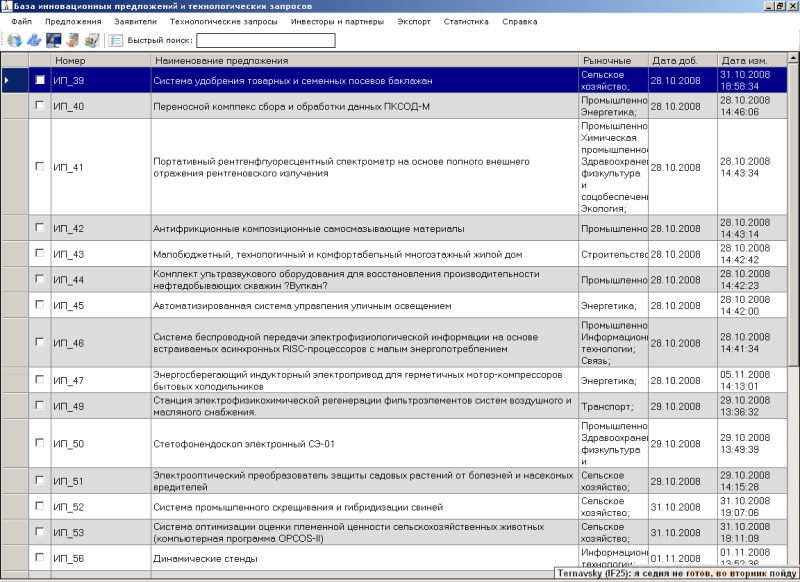Screen dimensions: 800x582
Task: Select the row header of ИП_50
Action: coord(15,443)
